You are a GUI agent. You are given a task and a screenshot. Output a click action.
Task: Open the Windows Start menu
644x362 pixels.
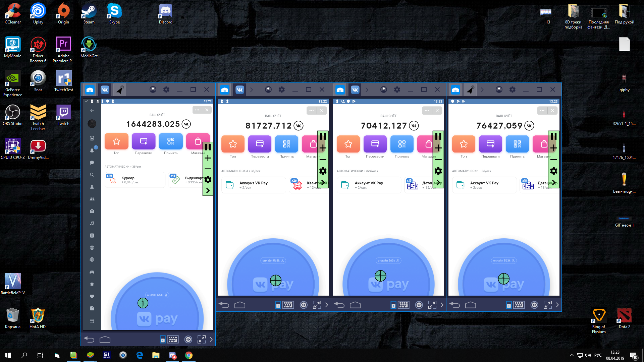coord(8,355)
